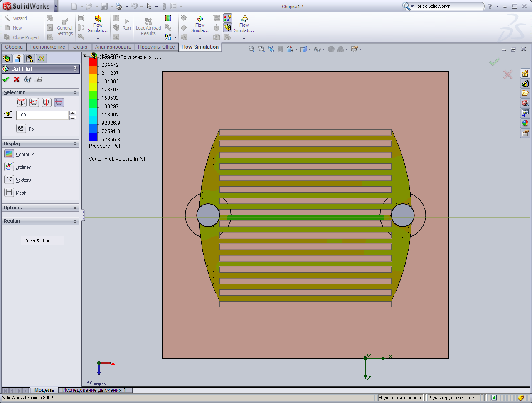Image resolution: width=532 pixels, height=403 pixels.
Task: Enable Contours display option
Action: click(9, 154)
